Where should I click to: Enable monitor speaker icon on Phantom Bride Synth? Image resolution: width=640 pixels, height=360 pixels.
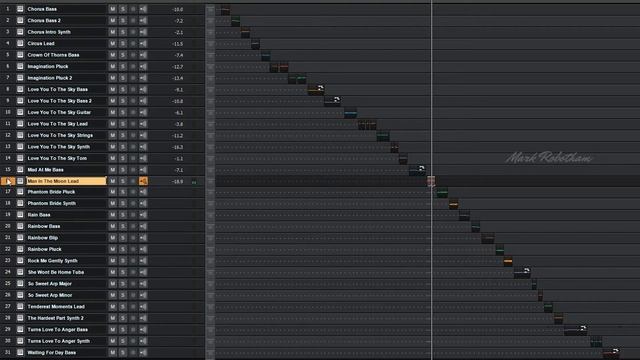click(x=143, y=203)
